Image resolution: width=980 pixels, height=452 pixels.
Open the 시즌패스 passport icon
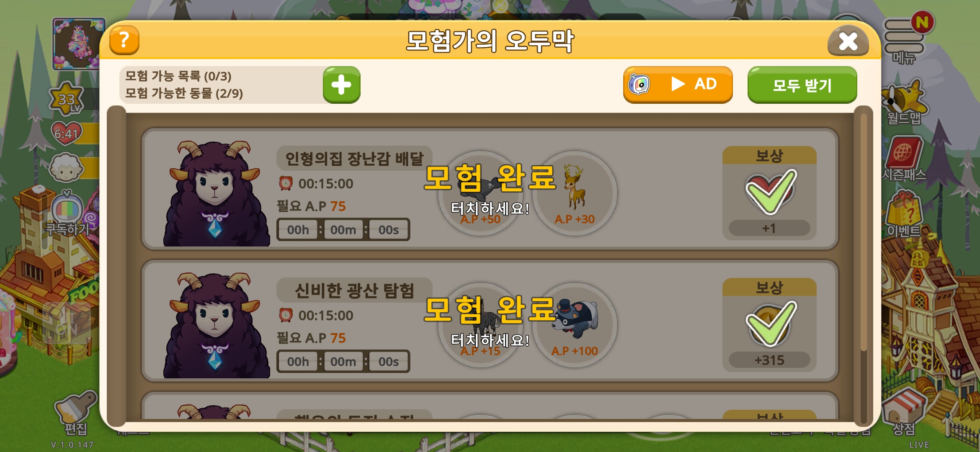coord(904,159)
